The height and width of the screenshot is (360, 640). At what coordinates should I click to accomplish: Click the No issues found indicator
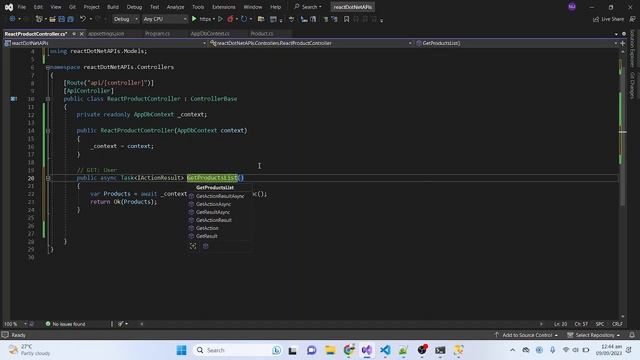tap(65, 324)
